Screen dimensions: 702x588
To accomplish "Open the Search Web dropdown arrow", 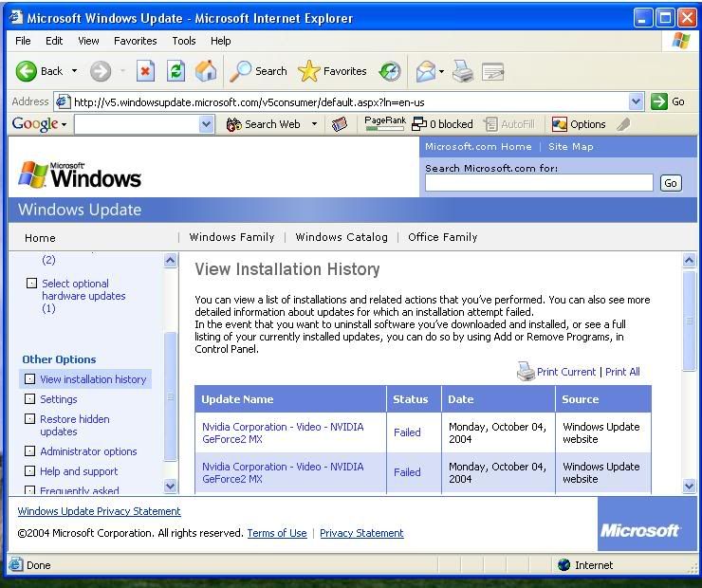I will [x=314, y=124].
